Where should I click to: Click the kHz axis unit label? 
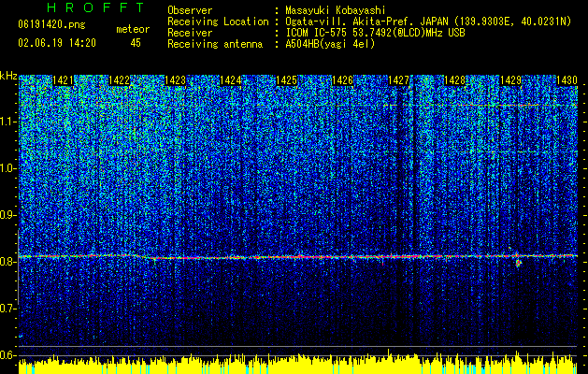(8, 76)
